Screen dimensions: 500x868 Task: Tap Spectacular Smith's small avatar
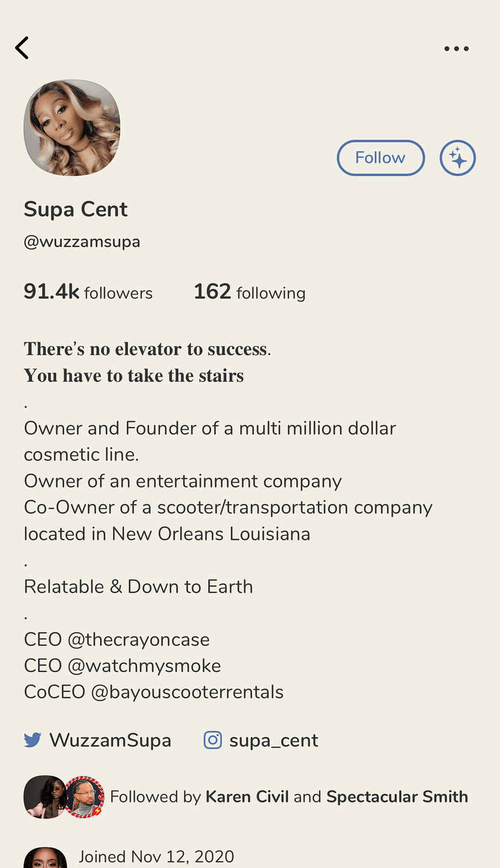pos(84,797)
